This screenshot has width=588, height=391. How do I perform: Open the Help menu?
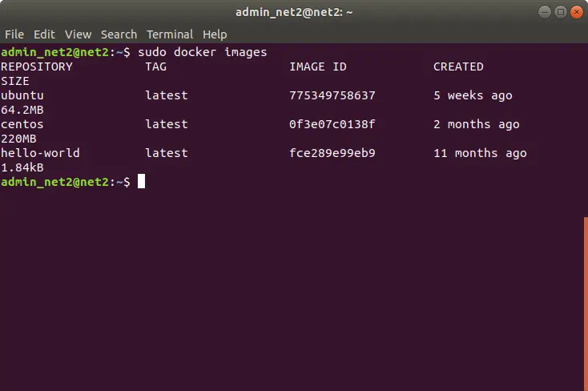[215, 34]
